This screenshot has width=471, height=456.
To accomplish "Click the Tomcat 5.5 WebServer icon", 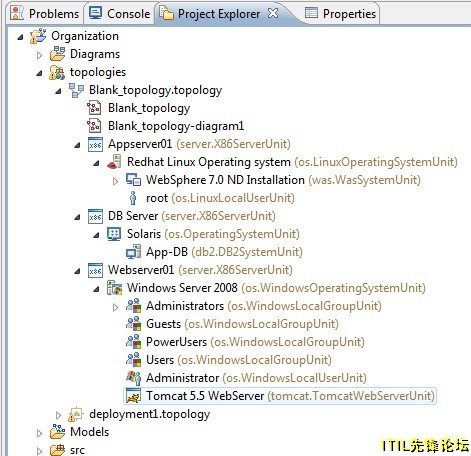I will click(133, 396).
